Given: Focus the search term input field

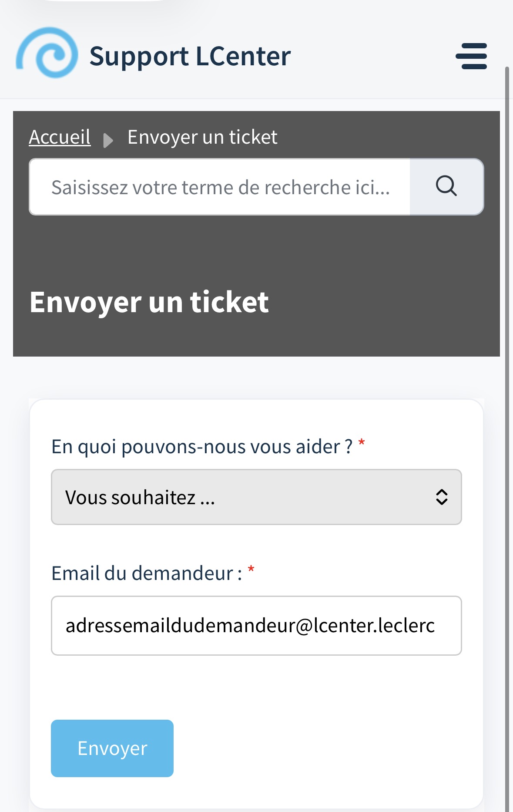Looking at the screenshot, I should tap(220, 187).
